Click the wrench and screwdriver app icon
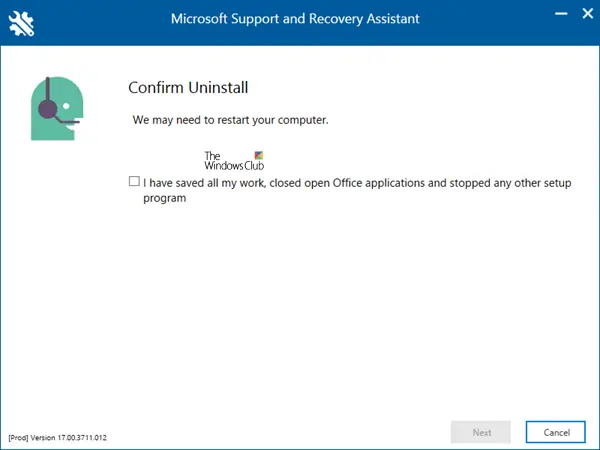The image size is (600, 450). [x=20, y=20]
